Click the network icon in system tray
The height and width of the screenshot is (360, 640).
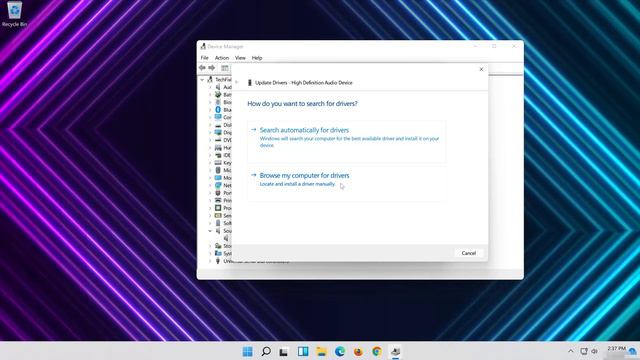point(584,351)
